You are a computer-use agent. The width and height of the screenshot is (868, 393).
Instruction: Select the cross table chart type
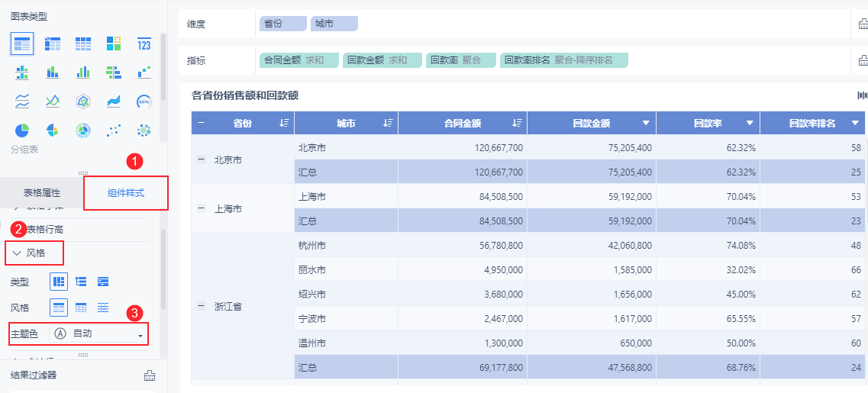pos(53,44)
